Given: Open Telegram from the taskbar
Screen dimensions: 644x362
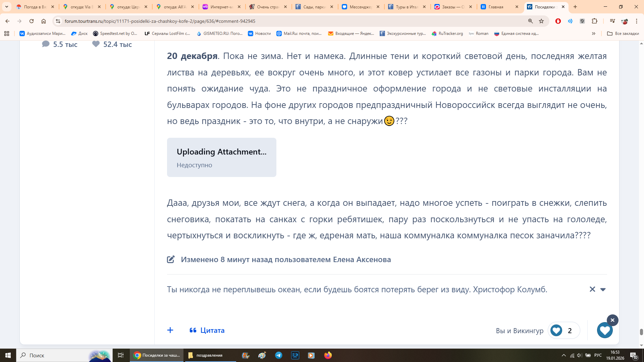Looking at the screenshot, I should pos(278,355).
